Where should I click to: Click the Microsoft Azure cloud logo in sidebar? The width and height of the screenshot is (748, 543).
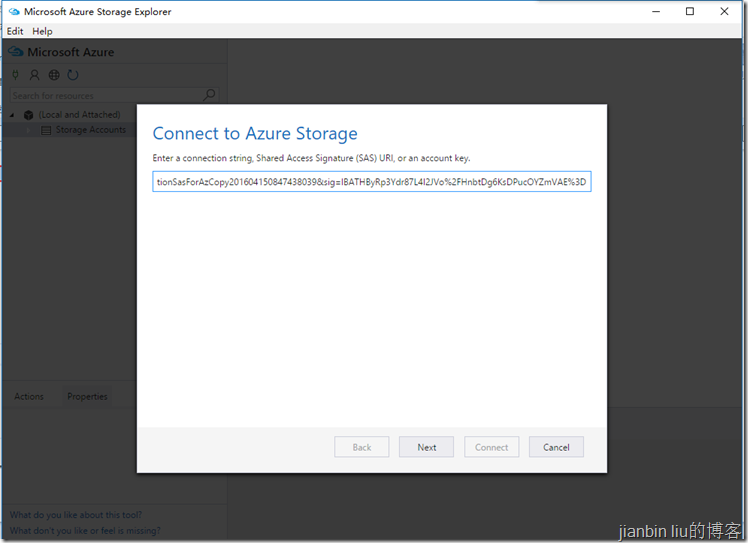15,52
